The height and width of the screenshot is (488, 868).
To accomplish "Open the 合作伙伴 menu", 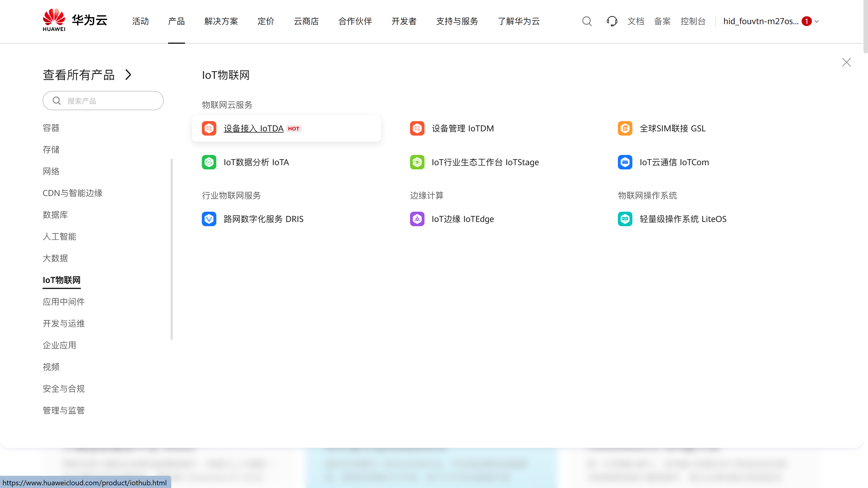I will point(355,21).
